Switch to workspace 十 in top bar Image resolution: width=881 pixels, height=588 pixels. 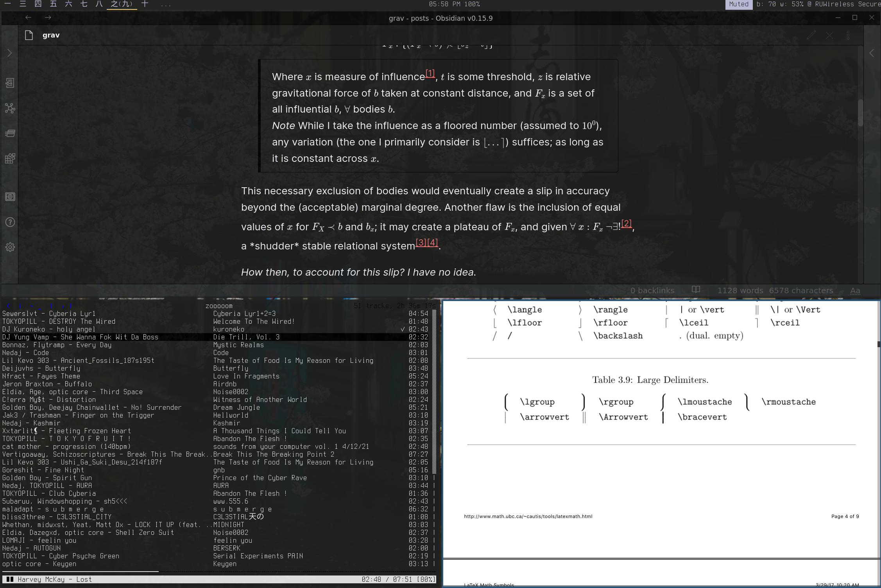145,4
